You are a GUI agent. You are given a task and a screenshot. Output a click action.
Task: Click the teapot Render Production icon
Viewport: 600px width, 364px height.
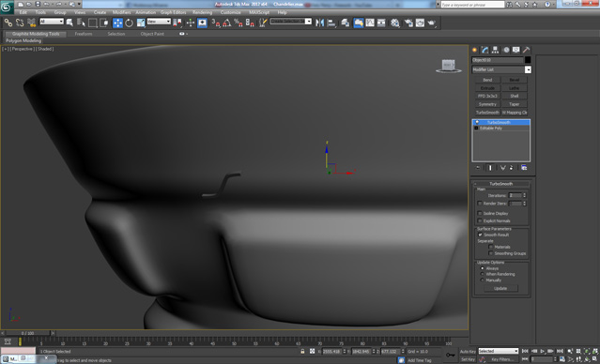tap(432, 23)
